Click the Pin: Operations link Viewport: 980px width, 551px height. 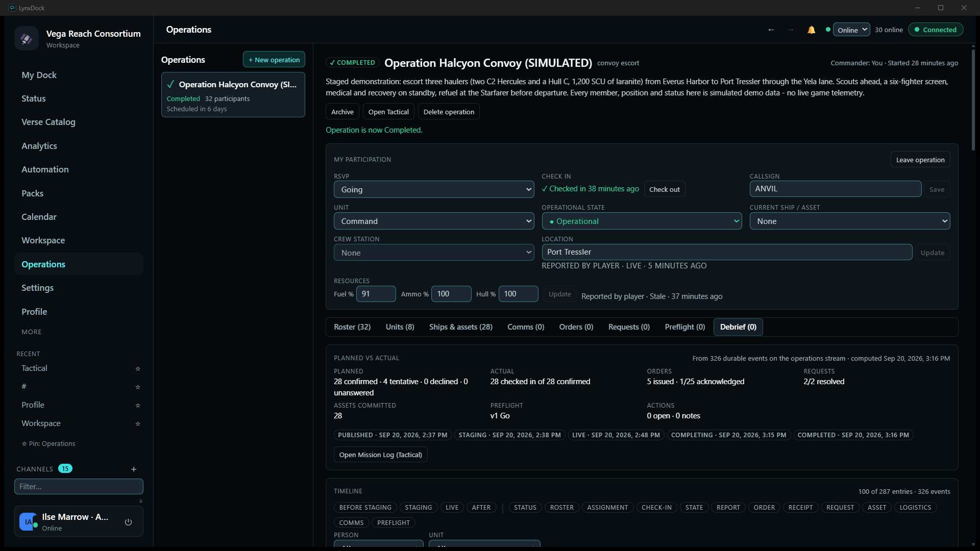(x=48, y=444)
